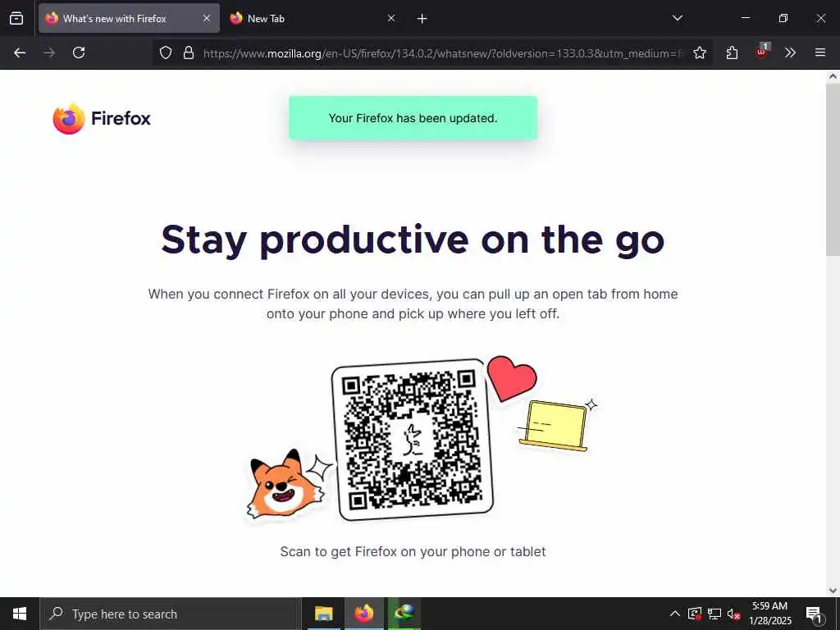
Task: Open the red extension icon with badge
Action: (761, 52)
